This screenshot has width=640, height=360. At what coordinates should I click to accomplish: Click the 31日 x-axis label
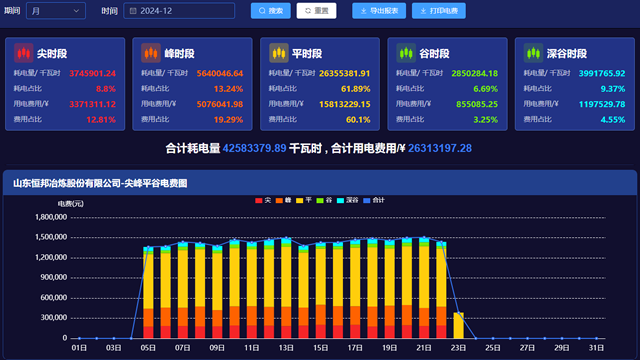pyautogui.click(x=596, y=348)
